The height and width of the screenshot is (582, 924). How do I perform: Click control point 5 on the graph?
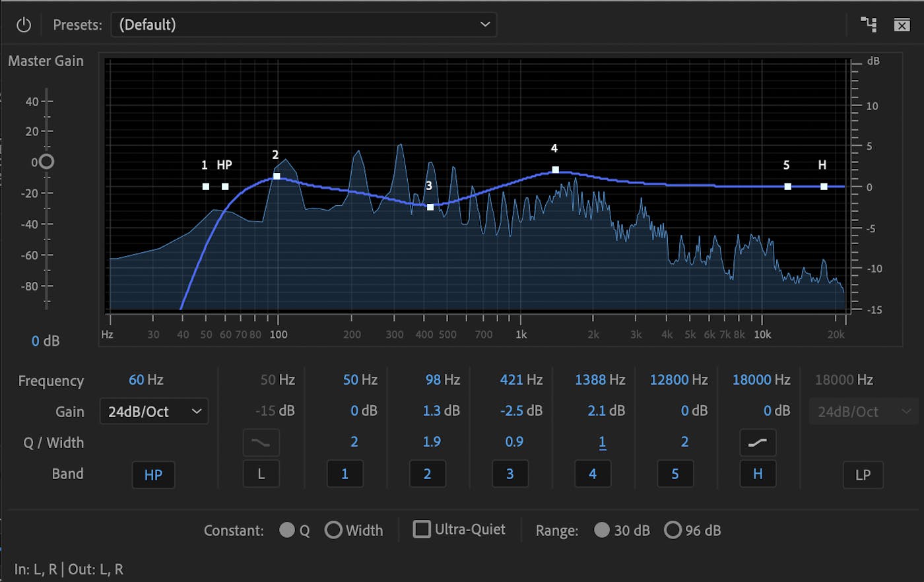[x=787, y=187]
